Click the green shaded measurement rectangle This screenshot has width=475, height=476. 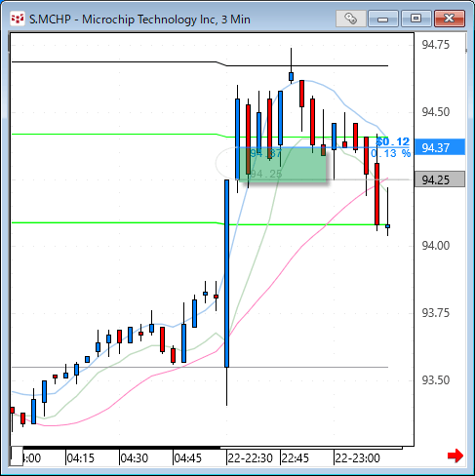coord(282,164)
